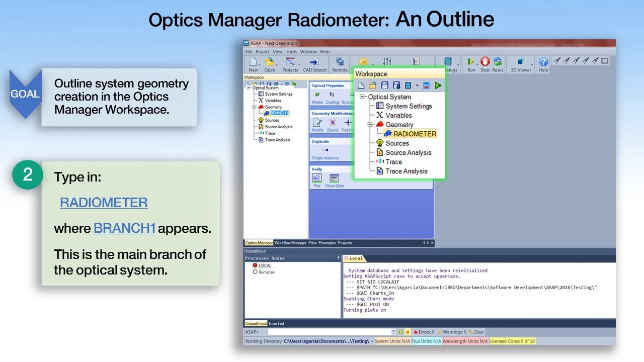Click the CAD Import toolbar icon
The width and height of the screenshot is (644, 362).
[x=314, y=62]
